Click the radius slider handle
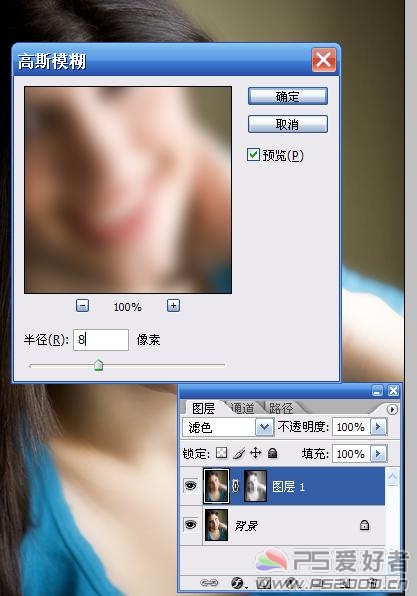This screenshot has height=596, width=417. [x=98, y=365]
